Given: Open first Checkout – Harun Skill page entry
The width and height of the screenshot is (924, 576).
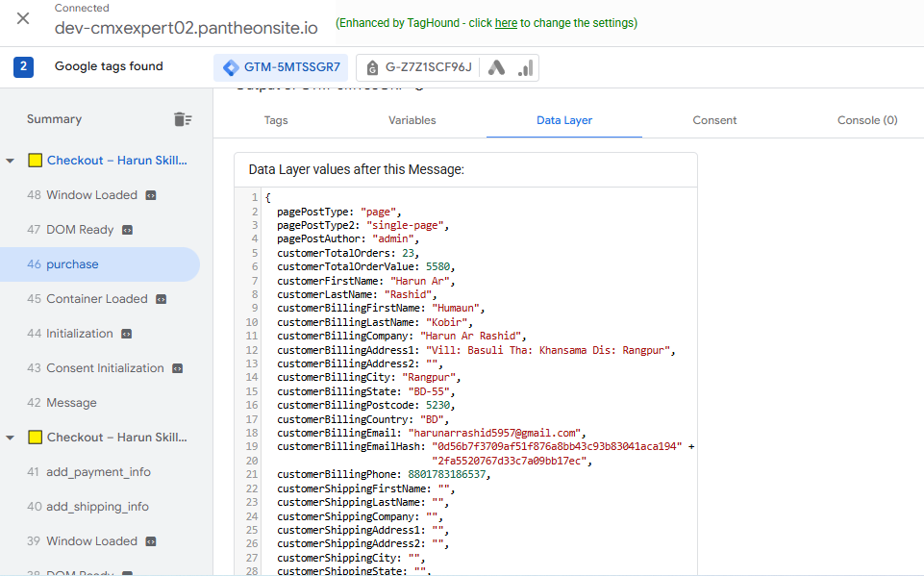Looking at the screenshot, I should coord(116,161).
